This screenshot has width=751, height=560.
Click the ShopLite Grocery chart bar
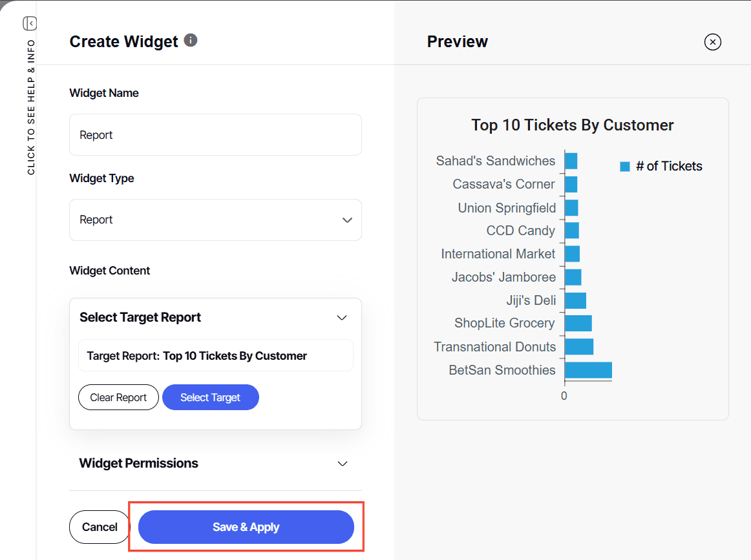[578, 324]
